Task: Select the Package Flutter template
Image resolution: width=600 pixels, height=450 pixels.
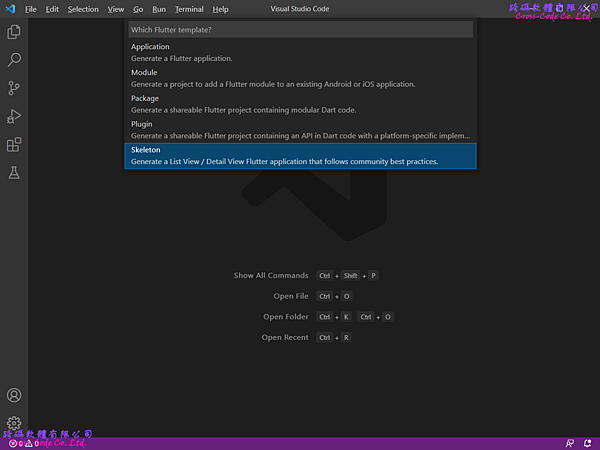Action: tap(300, 104)
